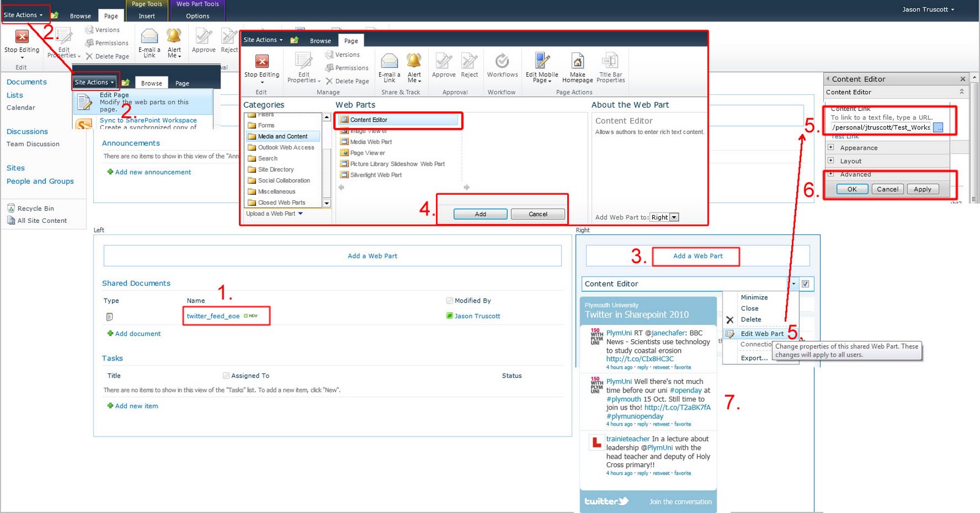Collapse the Content Editor properties section chevron

962,92
